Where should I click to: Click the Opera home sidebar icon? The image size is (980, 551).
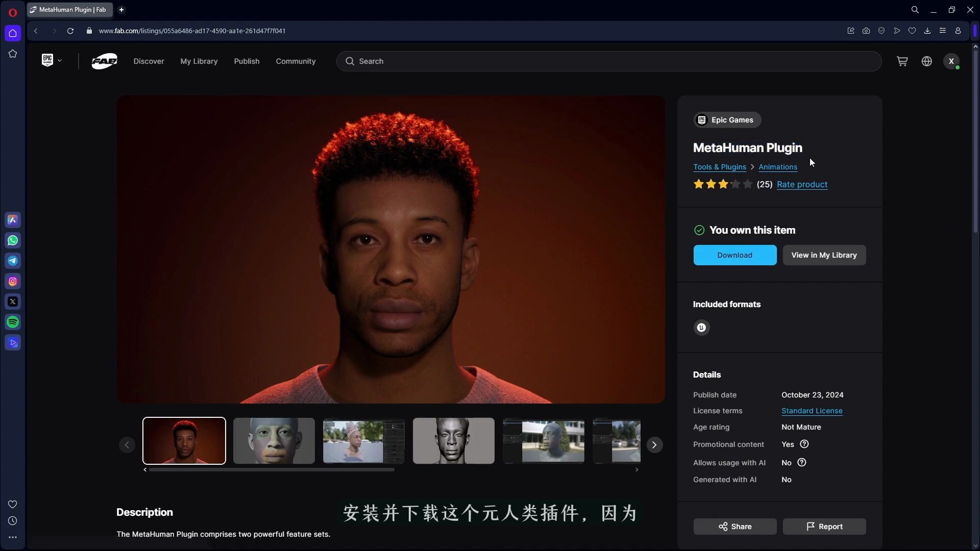pyautogui.click(x=13, y=33)
